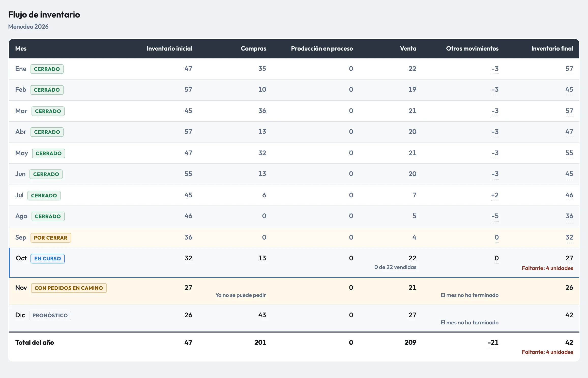This screenshot has width=588, height=378.
Task: Click the venta value 19 in the Feb row
Action: pyautogui.click(x=412, y=90)
